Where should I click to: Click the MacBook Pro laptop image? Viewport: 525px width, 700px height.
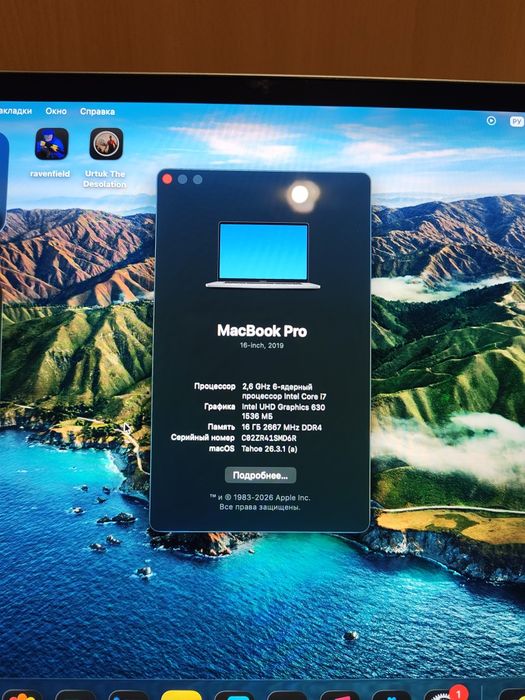point(263,256)
